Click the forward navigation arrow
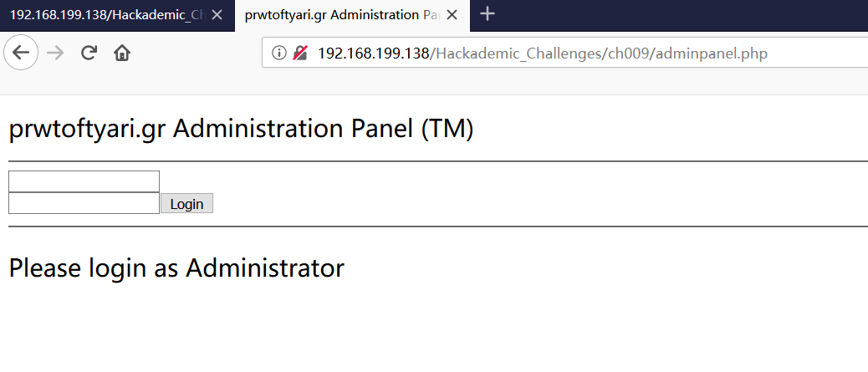 click(x=55, y=54)
